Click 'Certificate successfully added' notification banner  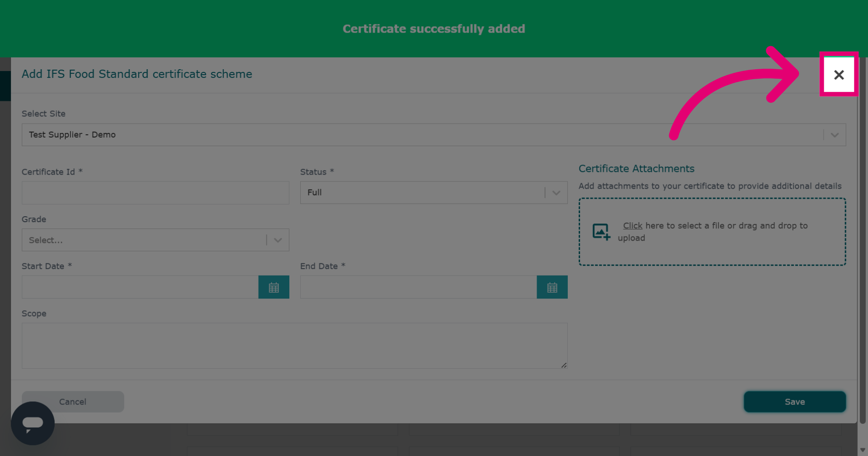point(434,28)
